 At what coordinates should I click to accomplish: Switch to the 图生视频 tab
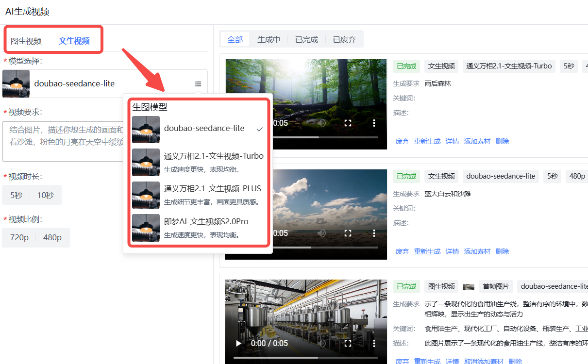click(x=26, y=41)
